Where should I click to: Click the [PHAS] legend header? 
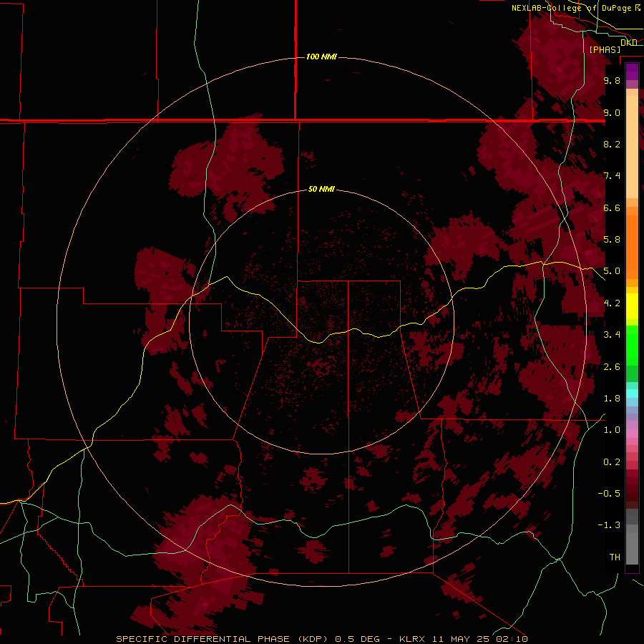click(x=605, y=49)
